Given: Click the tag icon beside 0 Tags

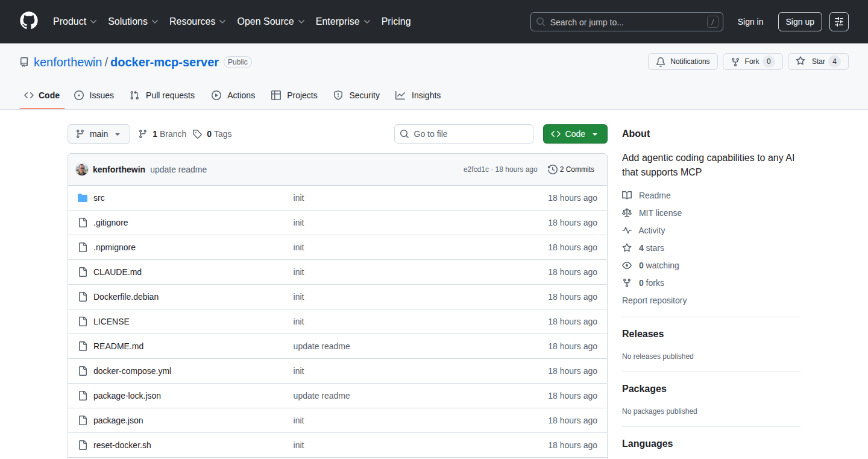Looking at the screenshot, I should (197, 134).
